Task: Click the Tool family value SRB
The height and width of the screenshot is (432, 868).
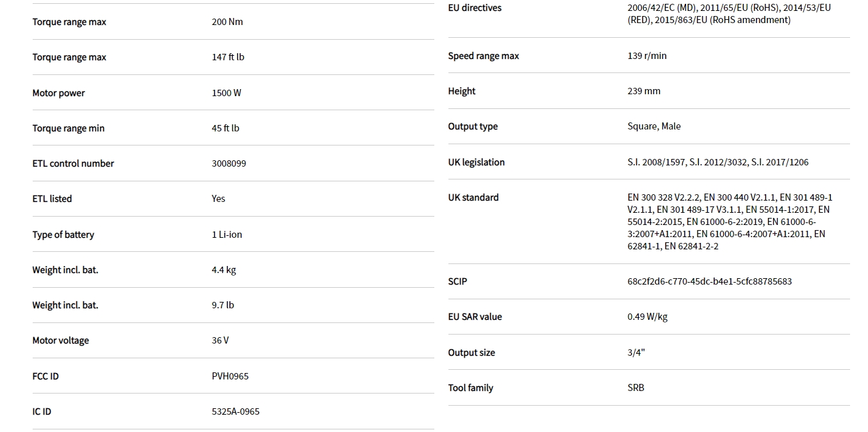Action: coord(636,388)
